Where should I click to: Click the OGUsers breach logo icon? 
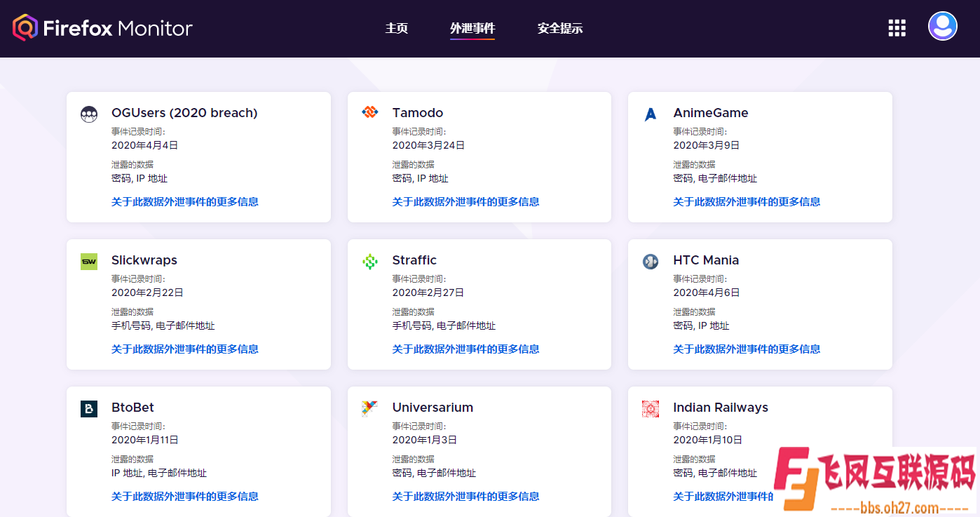click(x=89, y=114)
